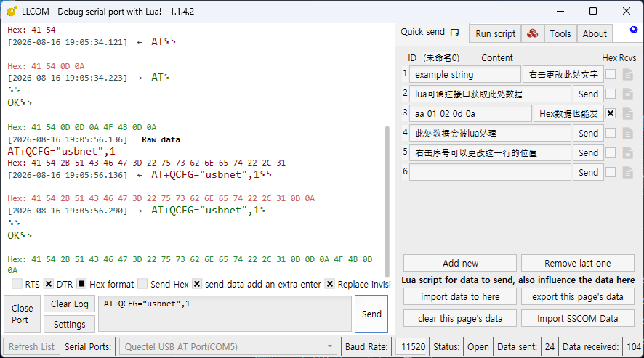644x358 pixels.
Task: Click Send button on row 2
Action: coord(588,94)
